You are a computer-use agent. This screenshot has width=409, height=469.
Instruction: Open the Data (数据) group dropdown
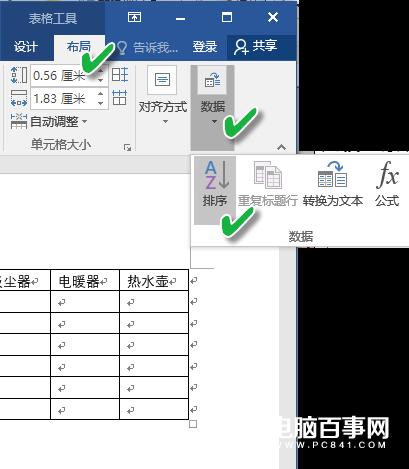[x=213, y=107]
